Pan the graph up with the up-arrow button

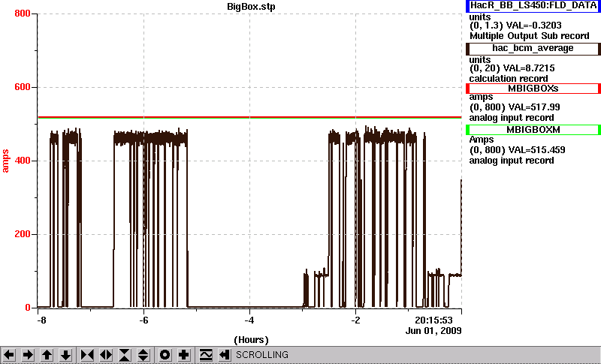tap(47, 355)
